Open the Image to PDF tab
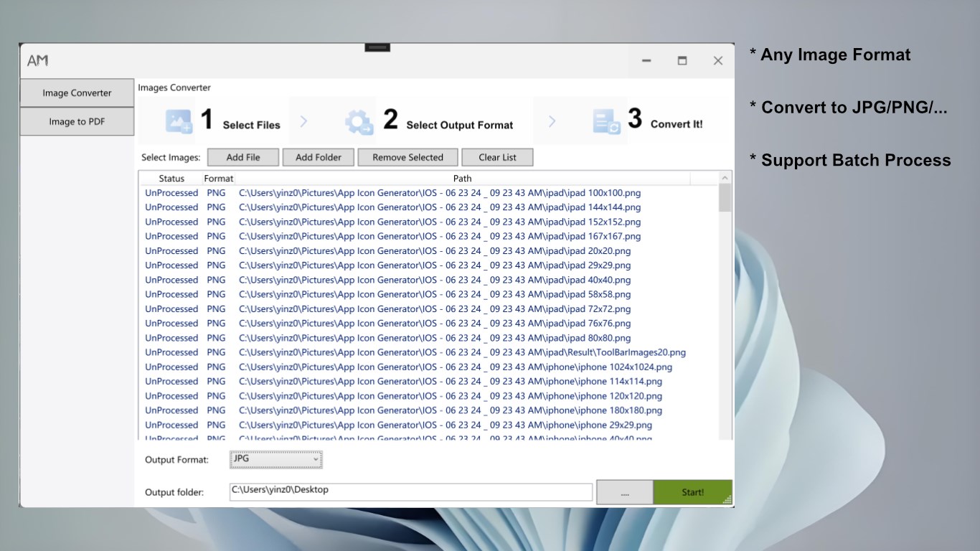The width and height of the screenshot is (980, 551). [x=77, y=121]
